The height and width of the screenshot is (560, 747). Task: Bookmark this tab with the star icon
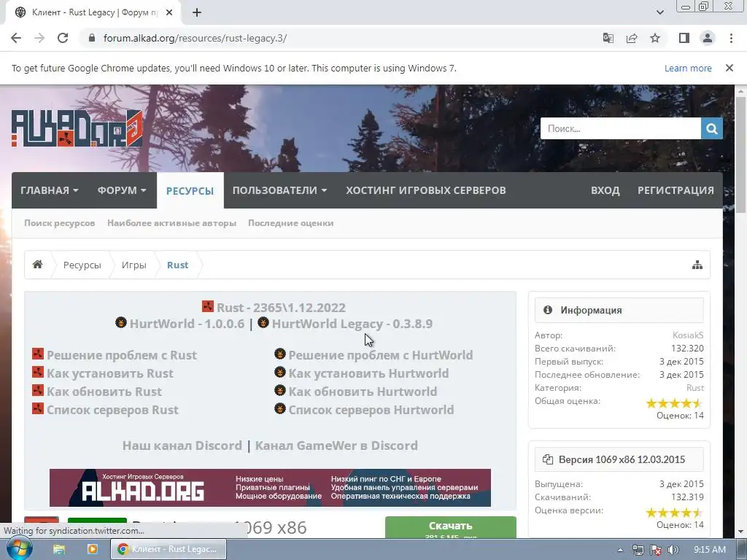coord(655,38)
